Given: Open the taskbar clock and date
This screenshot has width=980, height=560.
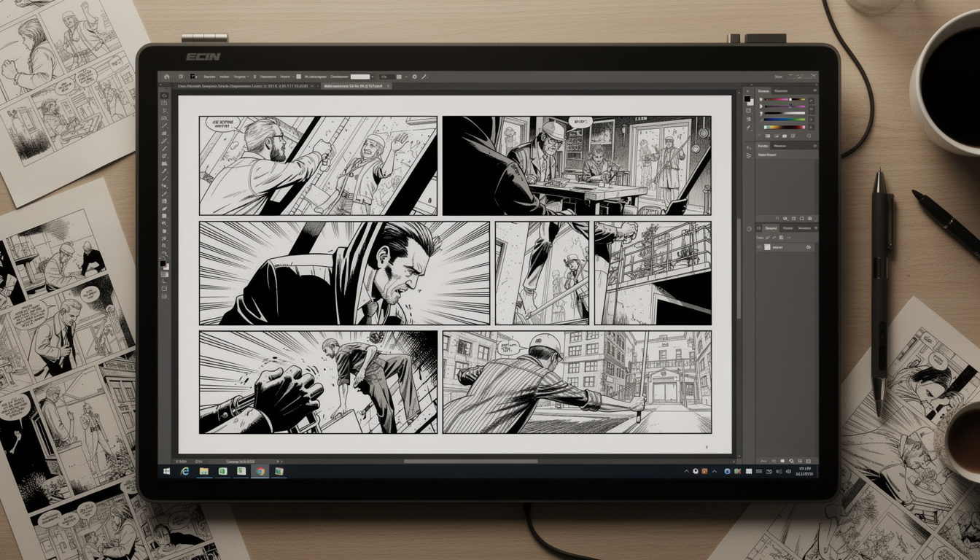Looking at the screenshot, I should pos(804,472).
